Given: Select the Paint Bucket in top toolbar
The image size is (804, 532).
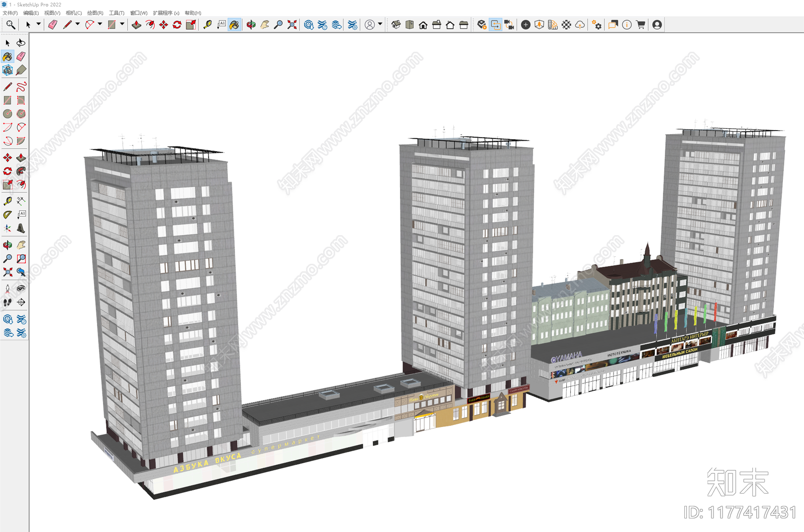Looking at the screenshot, I should (234, 25).
